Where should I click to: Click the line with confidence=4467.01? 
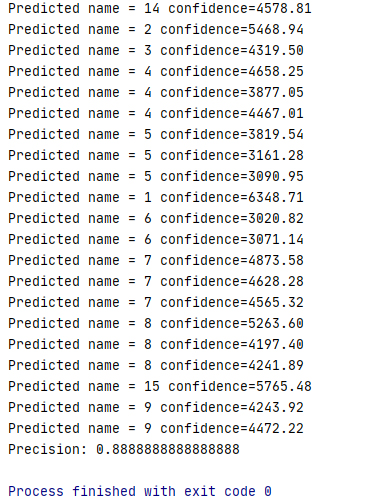(x=156, y=113)
